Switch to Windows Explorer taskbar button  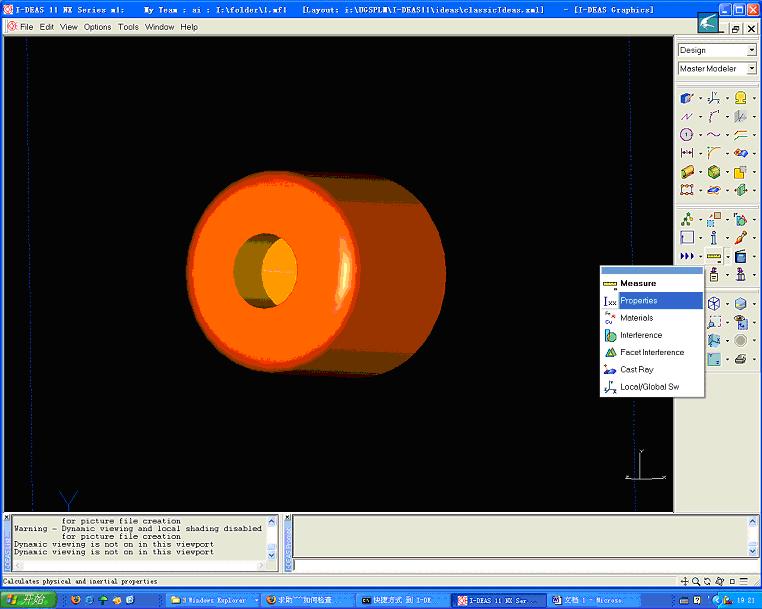[214, 600]
